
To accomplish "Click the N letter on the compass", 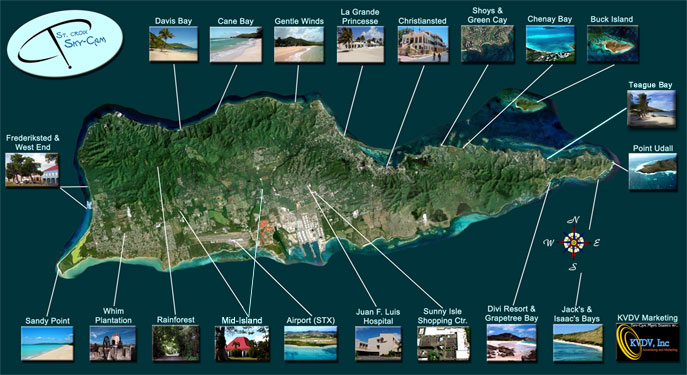I will (573, 220).
